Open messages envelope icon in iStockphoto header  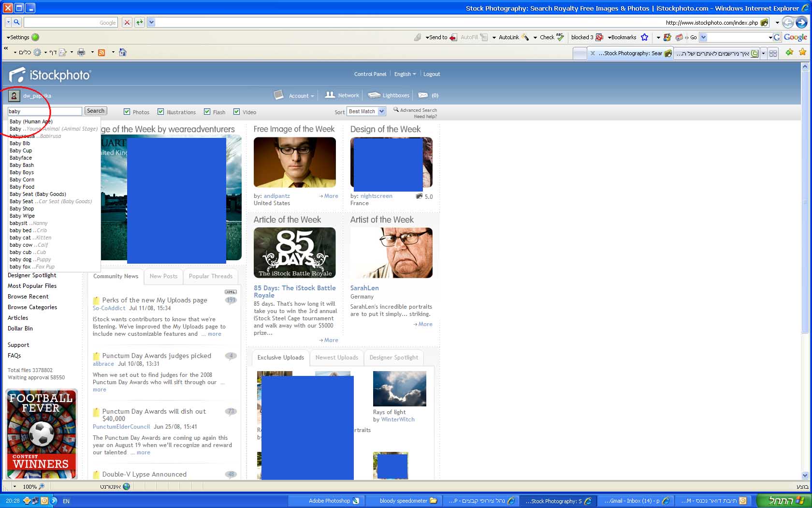[423, 95]
